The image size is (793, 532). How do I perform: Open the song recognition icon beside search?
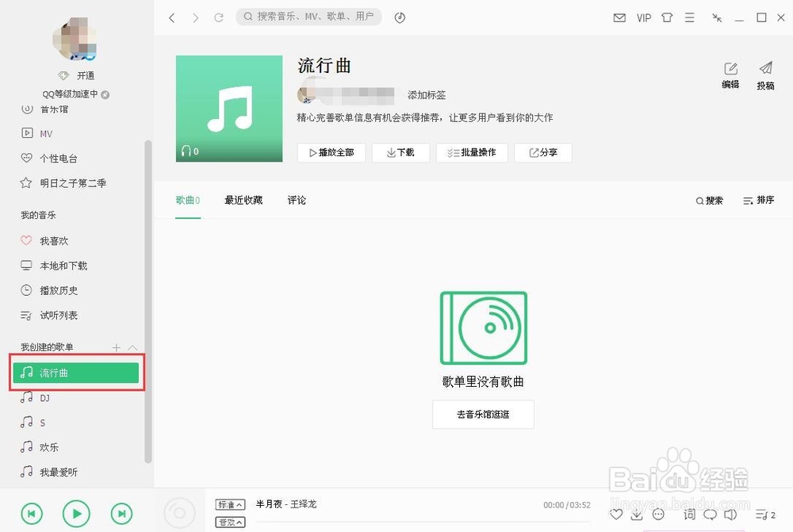pyautogui.click(x=400, y=17)
